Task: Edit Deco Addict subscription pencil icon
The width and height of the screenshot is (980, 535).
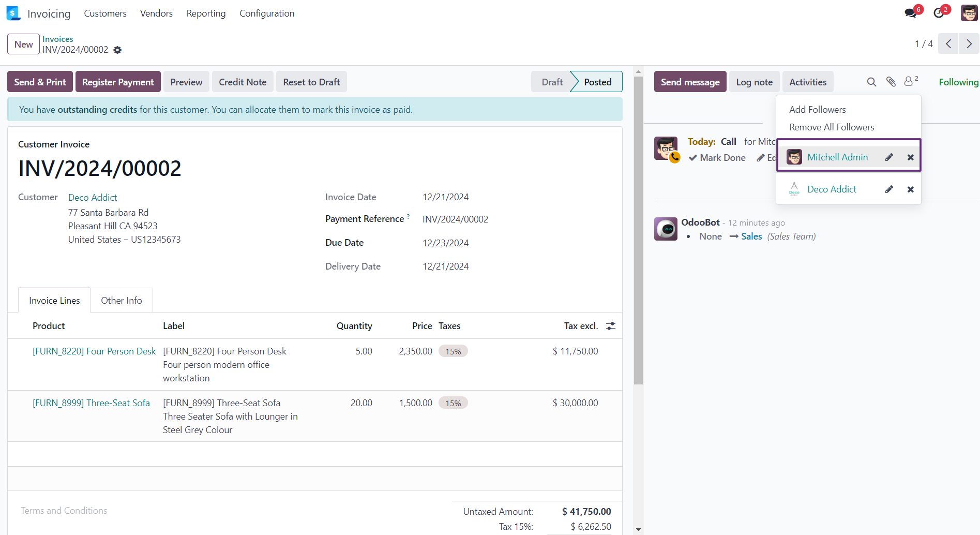Action: [x=889, y=189]
